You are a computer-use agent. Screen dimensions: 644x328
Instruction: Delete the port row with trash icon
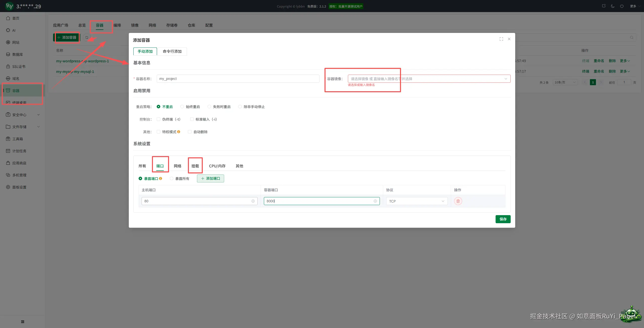coord(458,201)
